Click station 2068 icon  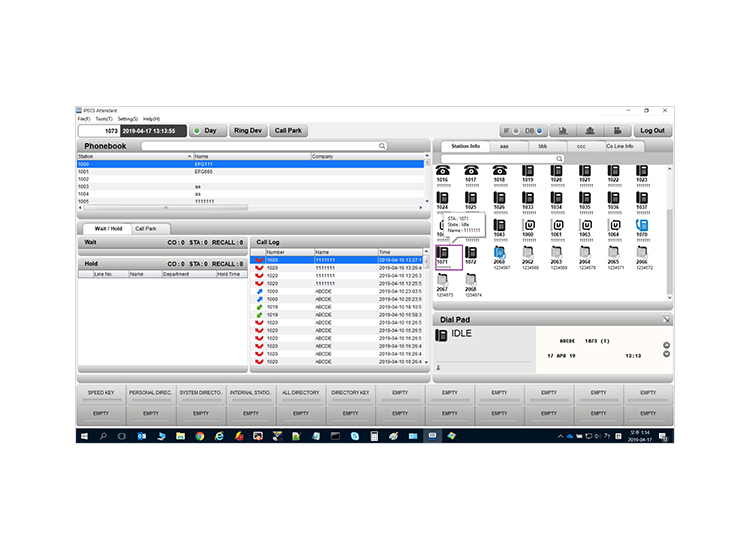coord(470,280)
